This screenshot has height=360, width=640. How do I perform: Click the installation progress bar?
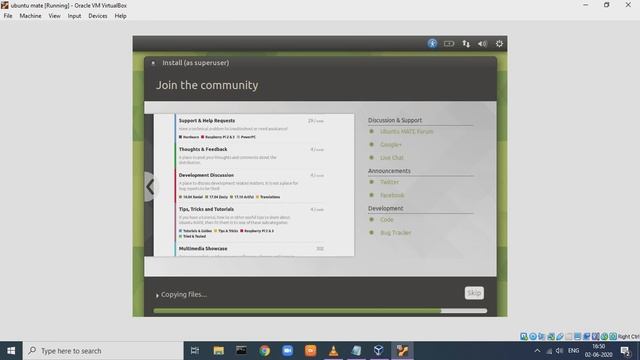pyautogui.click(x=320, y=311)
